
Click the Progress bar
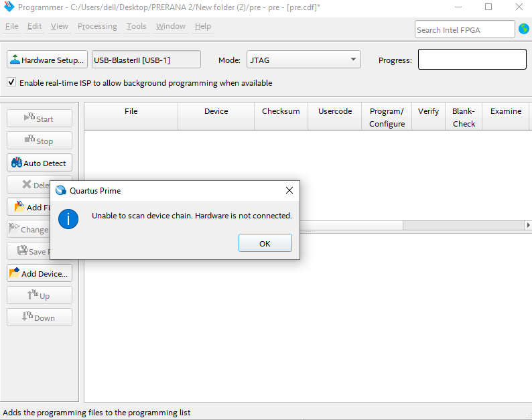click(x=472, y=60)
